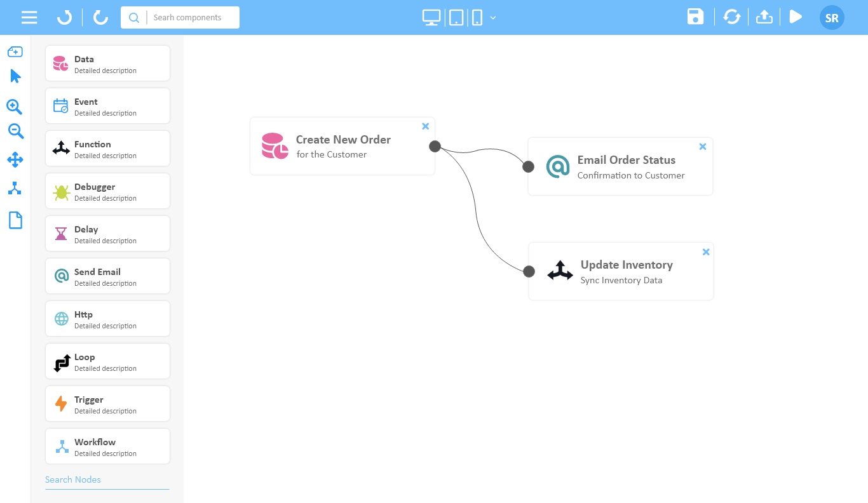
Task: Open the SR user profile avatar
Action: click(832, 18)
